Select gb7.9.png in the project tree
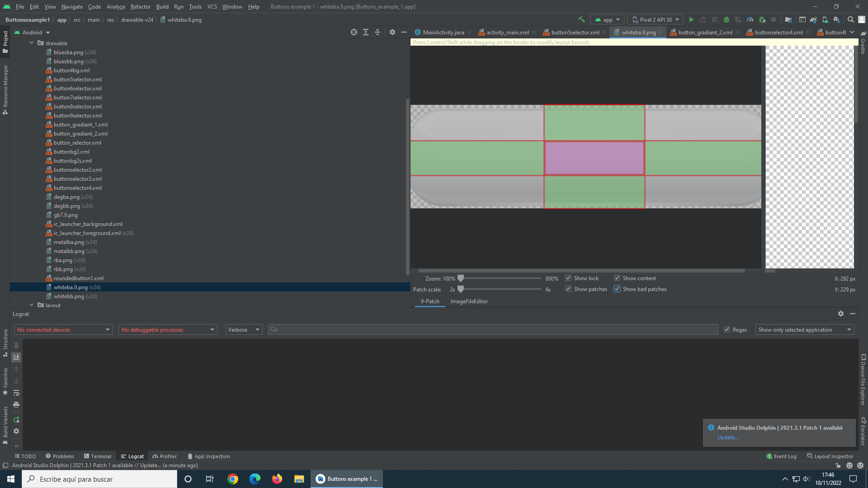Screen dimensions: 868x488 pos(66,215)
